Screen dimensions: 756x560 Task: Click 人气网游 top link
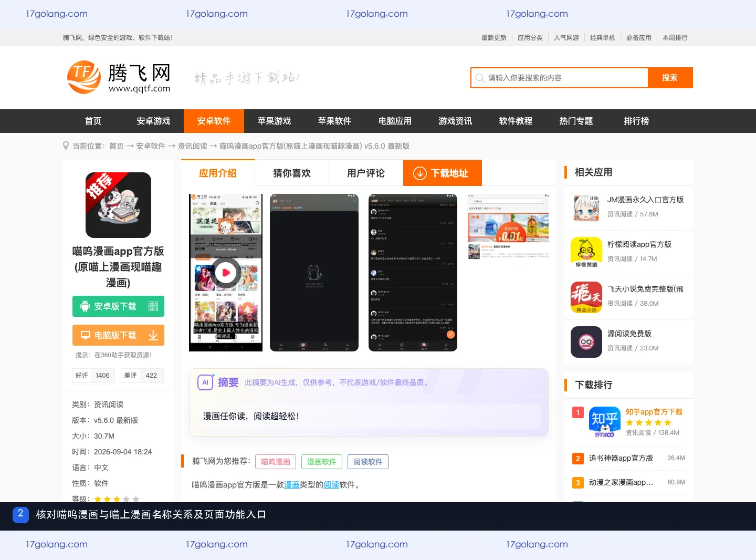(566, 38)
